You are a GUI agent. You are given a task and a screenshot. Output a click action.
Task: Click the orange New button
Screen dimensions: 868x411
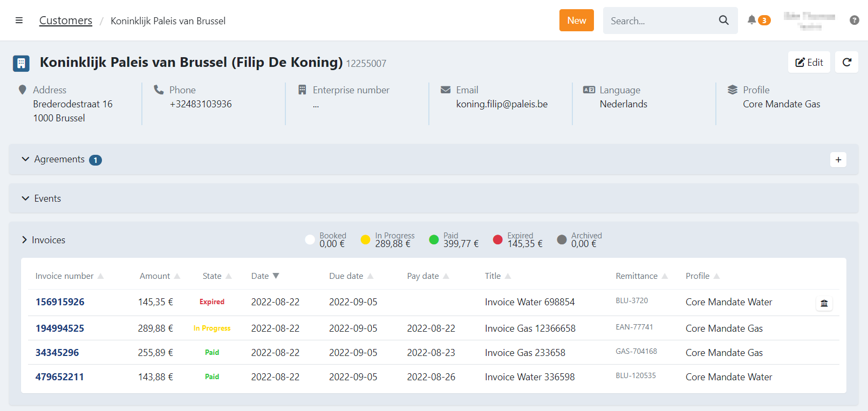tap(576, 20)
